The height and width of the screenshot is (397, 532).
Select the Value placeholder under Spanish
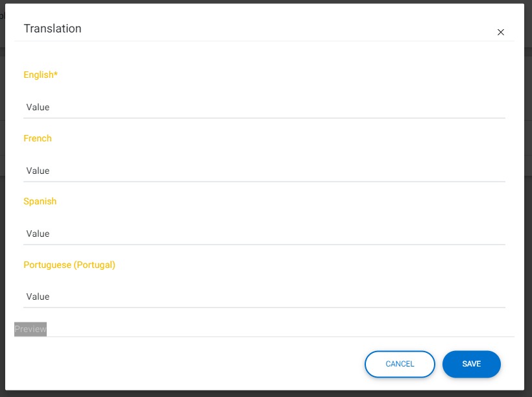point(38,234)
